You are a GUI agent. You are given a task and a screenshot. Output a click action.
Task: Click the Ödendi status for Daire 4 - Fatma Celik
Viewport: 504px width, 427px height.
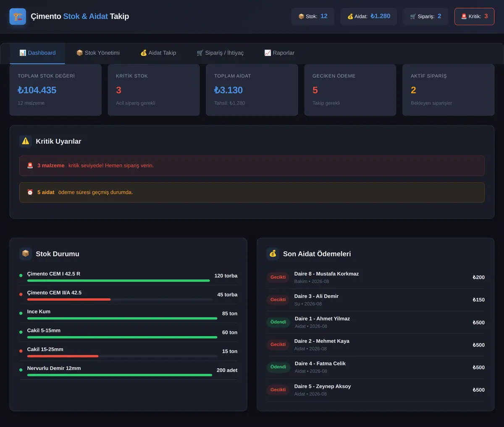pos(278,367)
